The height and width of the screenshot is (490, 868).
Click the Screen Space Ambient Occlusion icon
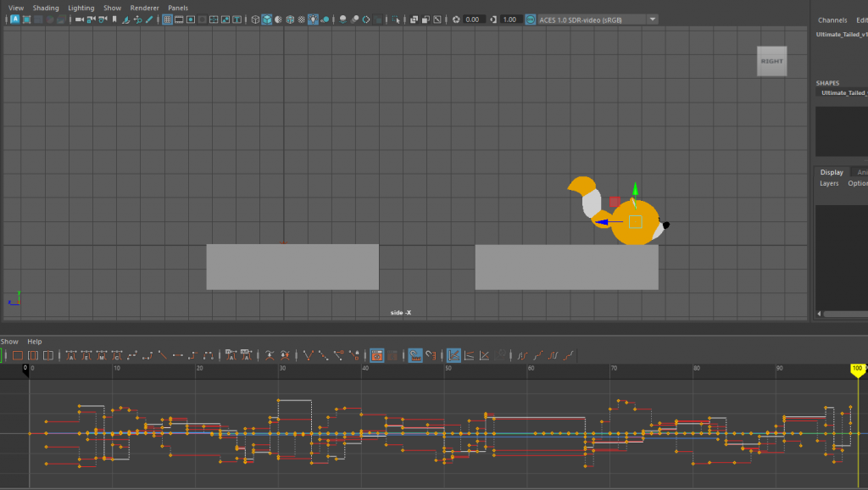pyautogui.click(x=343, y=19)
